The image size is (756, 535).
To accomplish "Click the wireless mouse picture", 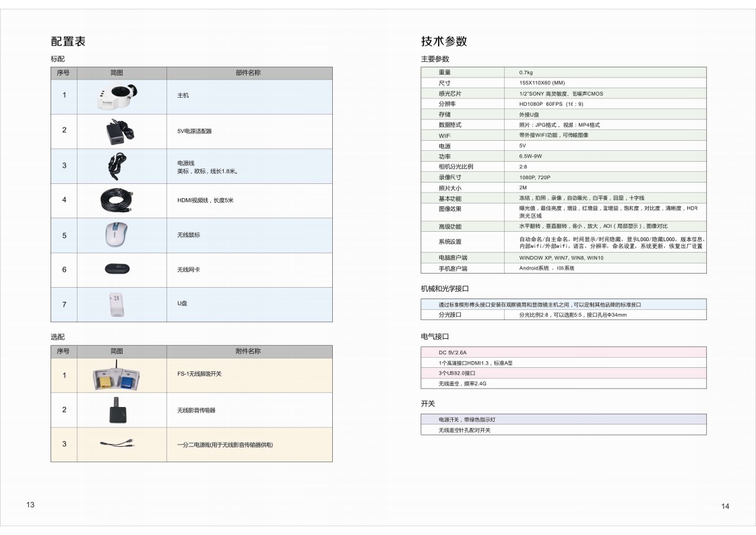I will point(117,234).
